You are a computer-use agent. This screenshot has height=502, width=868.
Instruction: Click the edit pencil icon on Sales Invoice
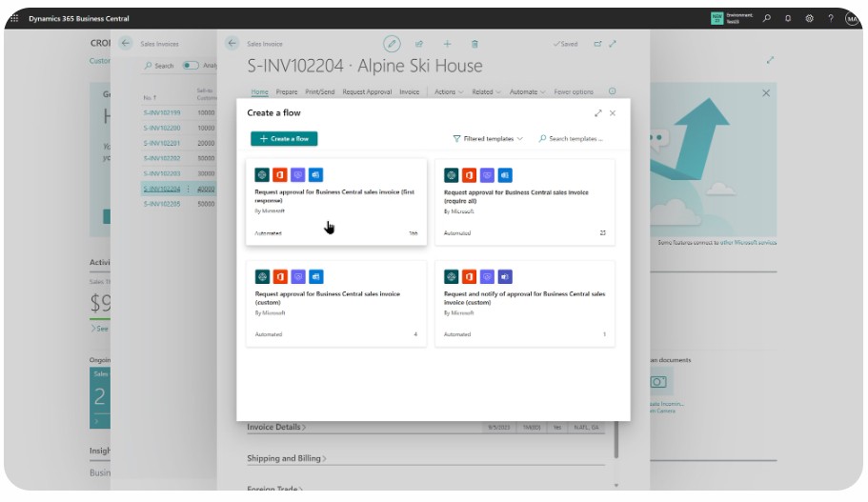[x=392, y=44]
